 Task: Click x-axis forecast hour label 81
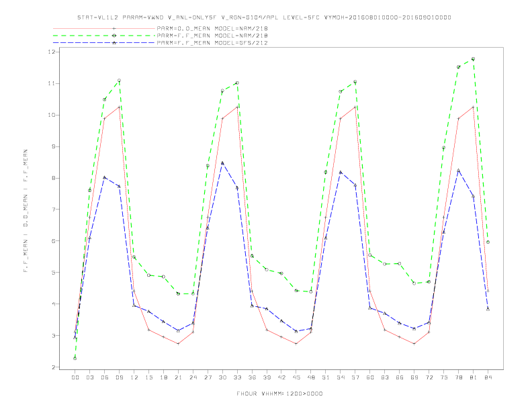tap(474, 377)
